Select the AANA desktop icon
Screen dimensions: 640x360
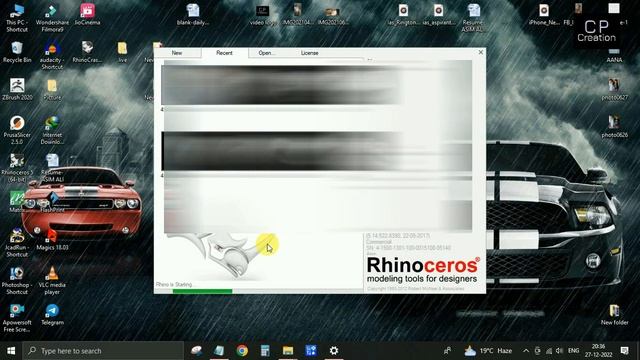tap(614, 56)
